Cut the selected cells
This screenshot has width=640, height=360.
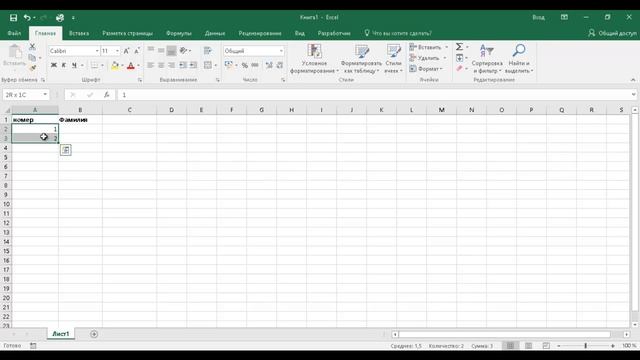[x=32, y=47]
